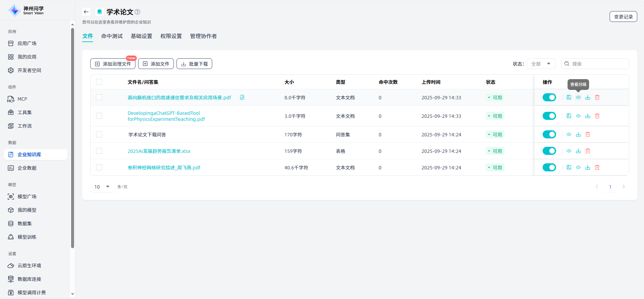The height and width of the screenshot is (299, 644).
Task: View segments of 学术论文下载问答 row
Action: (569, 134)
